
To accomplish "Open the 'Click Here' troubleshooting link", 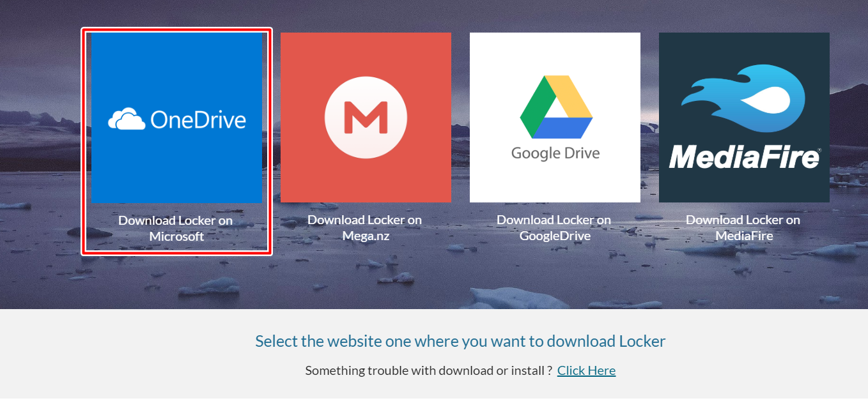I will (x=586, y=370).
